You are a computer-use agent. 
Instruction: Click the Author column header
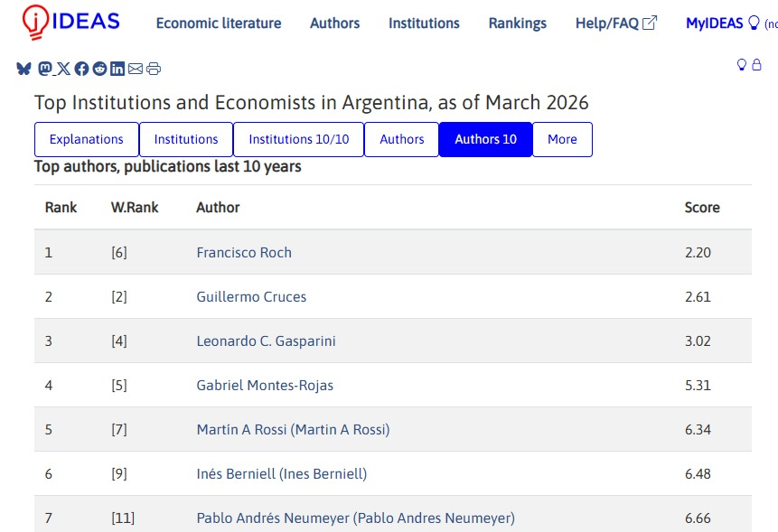pyautogui.click(x=218, y=207)
